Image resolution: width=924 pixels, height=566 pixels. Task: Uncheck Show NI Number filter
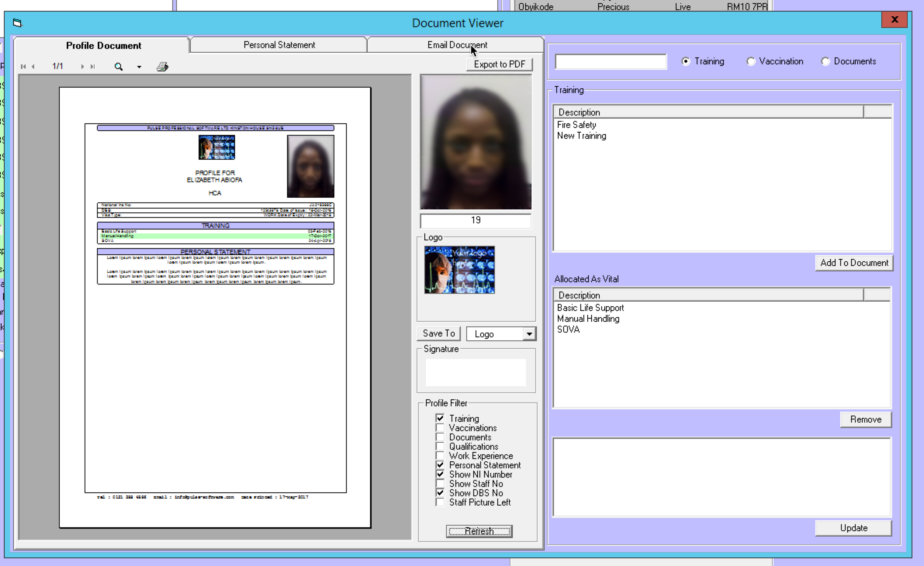(440, 474)
